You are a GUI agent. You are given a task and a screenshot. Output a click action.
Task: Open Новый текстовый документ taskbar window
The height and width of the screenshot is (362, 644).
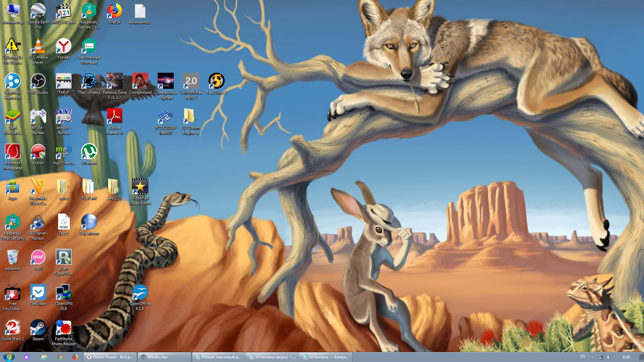218,357
